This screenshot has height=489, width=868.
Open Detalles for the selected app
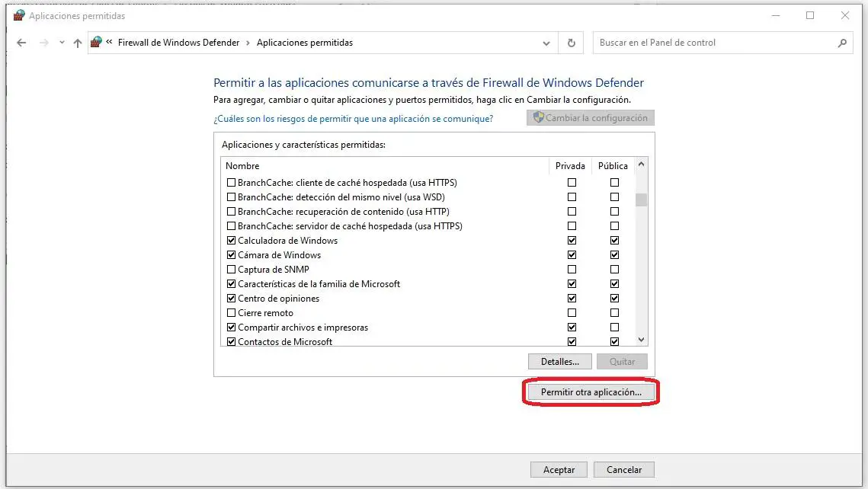tap(559, 362)
